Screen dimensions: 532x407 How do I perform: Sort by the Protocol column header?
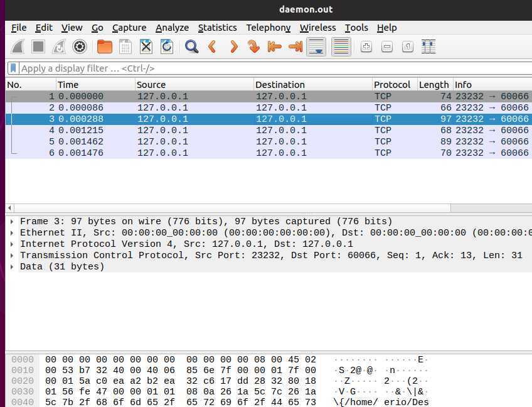coord(395,85)
